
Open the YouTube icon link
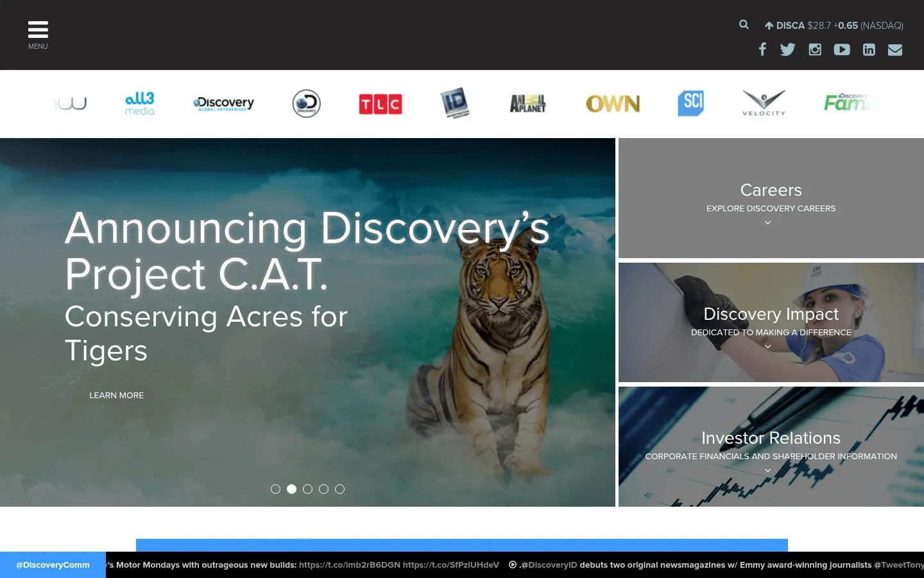(842, 49)
